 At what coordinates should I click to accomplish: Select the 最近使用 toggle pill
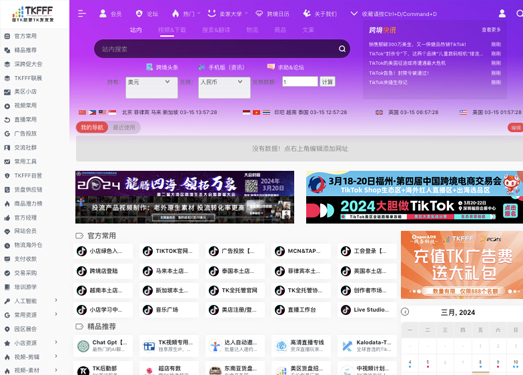click(124, 127)
